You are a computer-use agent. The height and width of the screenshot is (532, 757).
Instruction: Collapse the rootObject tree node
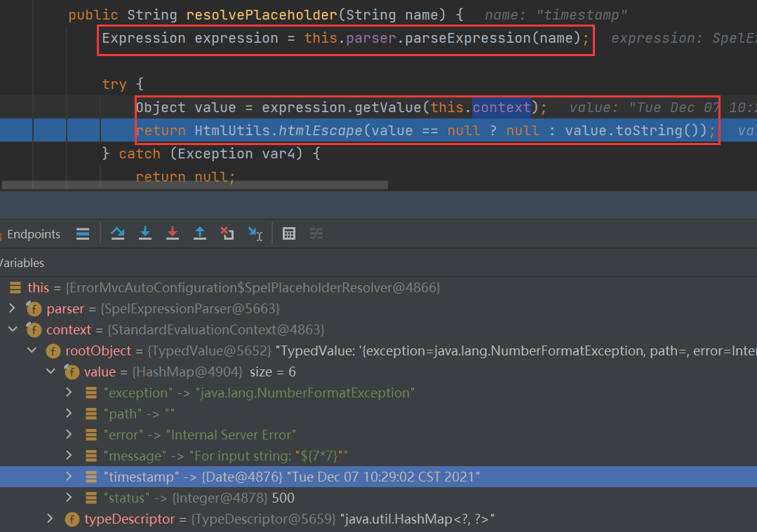click(x=32, y=350)
